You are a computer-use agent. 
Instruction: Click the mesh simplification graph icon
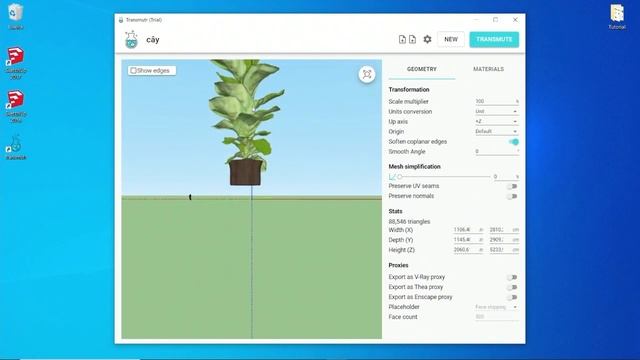392,177
